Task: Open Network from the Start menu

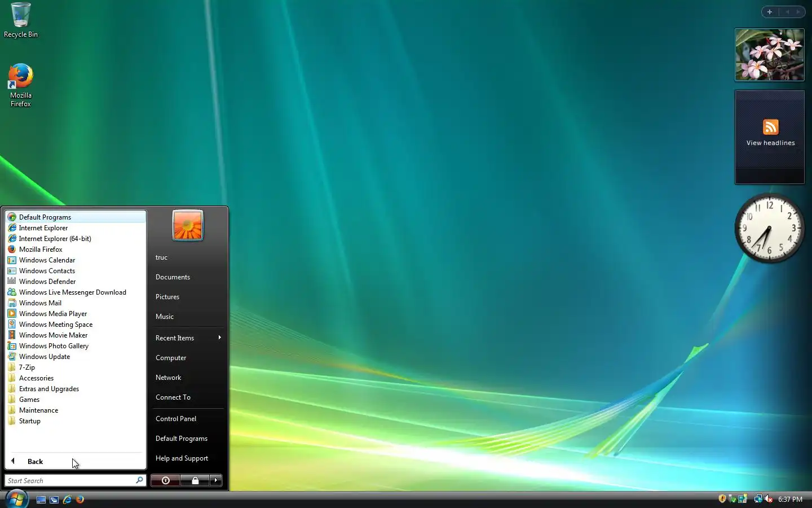Action: tap(188, 378)
